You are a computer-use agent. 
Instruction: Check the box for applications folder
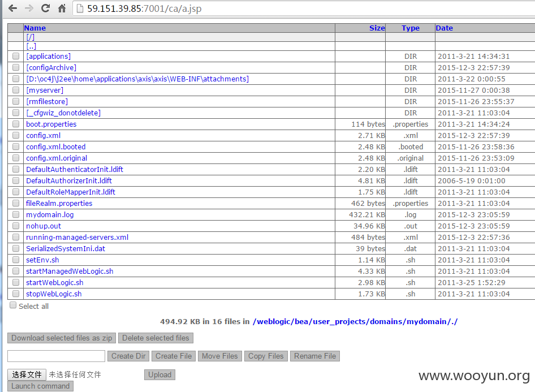coord(16,56)
